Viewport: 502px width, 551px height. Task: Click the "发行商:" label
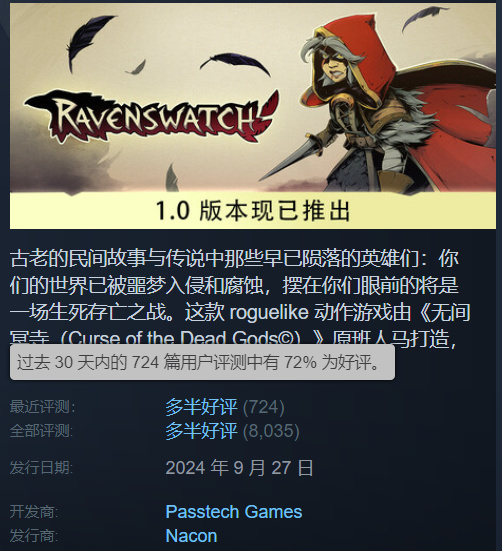(34, 536)
